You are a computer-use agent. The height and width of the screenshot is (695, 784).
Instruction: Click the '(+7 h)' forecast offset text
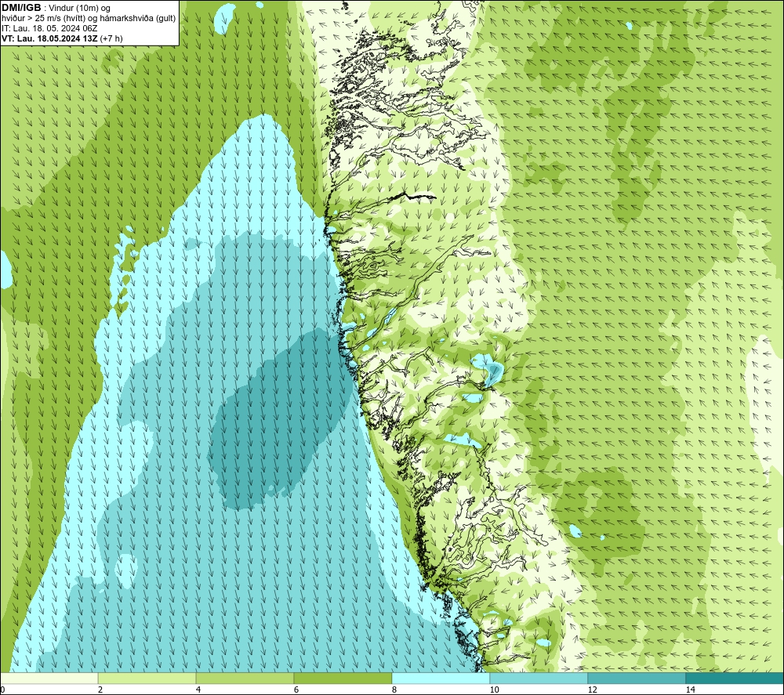point(111,38)
